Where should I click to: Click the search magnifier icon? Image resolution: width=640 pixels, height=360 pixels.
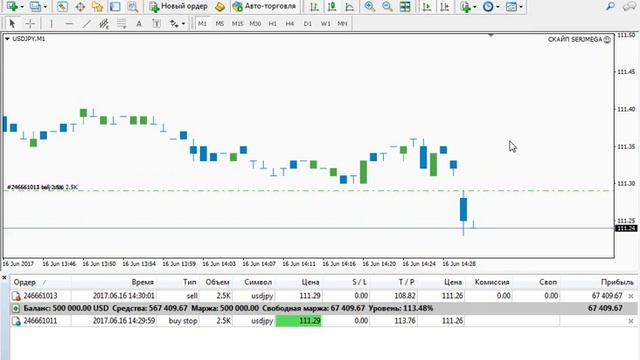point(611,6)
